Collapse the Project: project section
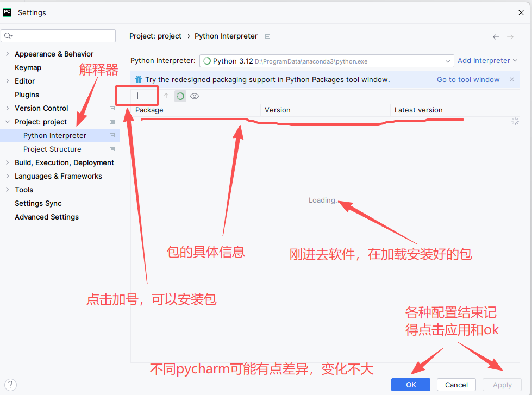 coord(8,122)
